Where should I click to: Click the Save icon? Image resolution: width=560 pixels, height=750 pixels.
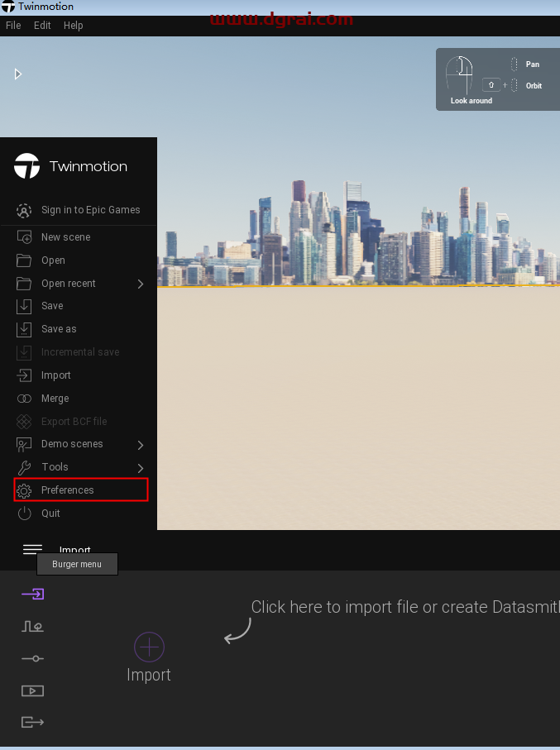click(x=24, y=306)
